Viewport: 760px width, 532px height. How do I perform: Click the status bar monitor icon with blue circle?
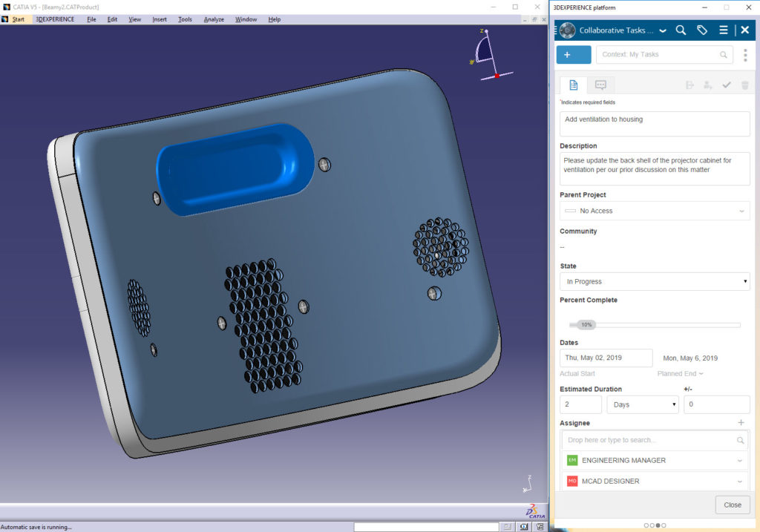(x=524, y=527)
